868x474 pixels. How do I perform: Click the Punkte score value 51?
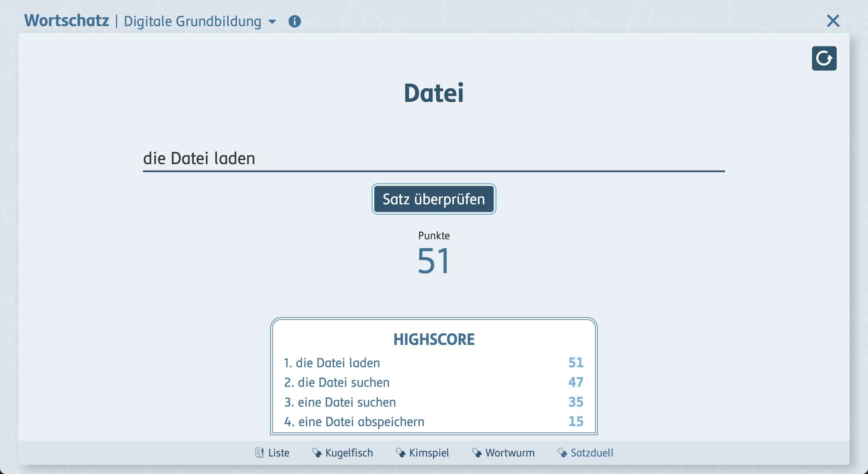[x=434, y=261]
